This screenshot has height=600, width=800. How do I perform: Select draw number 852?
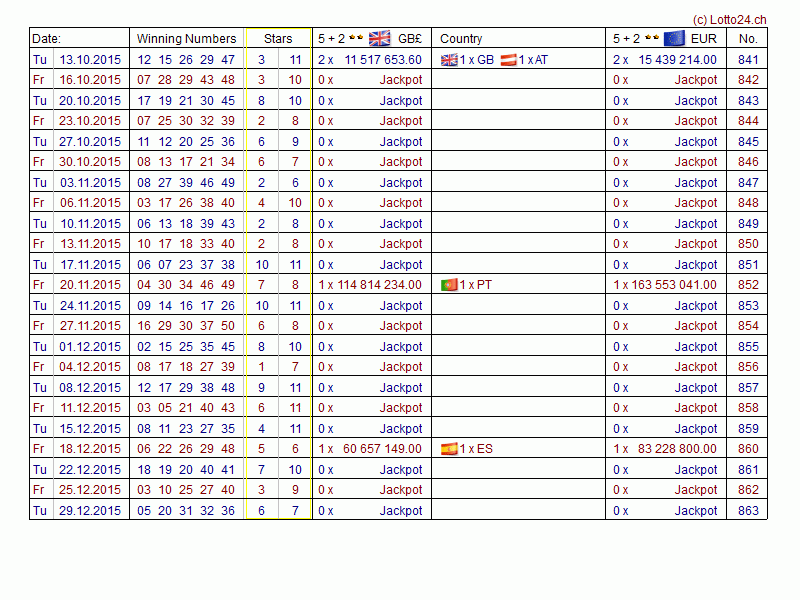click(x=748, y=285)
